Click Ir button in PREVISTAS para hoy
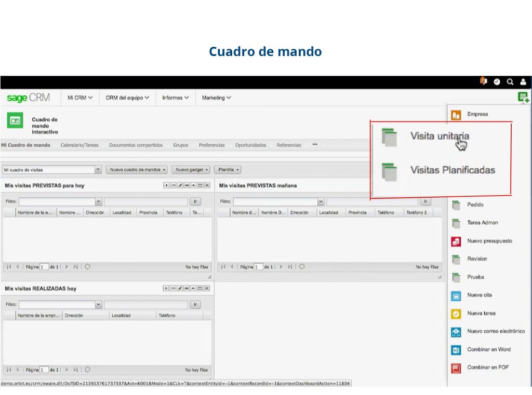The width and height of the screenshot is (532, 395). [195, 201]
